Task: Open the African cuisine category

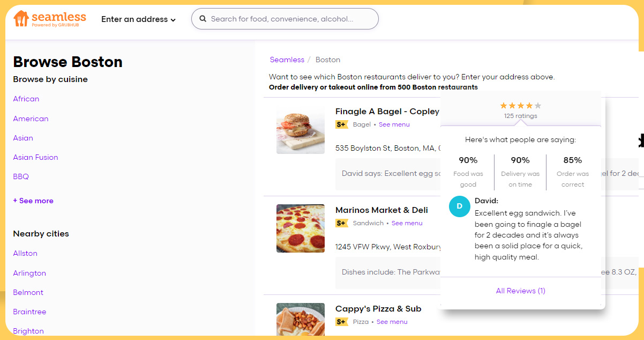Action: tap(26, 99)
